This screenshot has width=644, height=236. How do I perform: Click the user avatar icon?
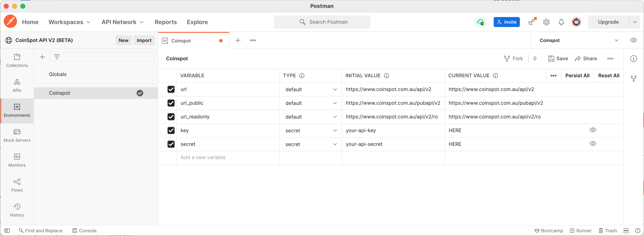tap(576, 22)
